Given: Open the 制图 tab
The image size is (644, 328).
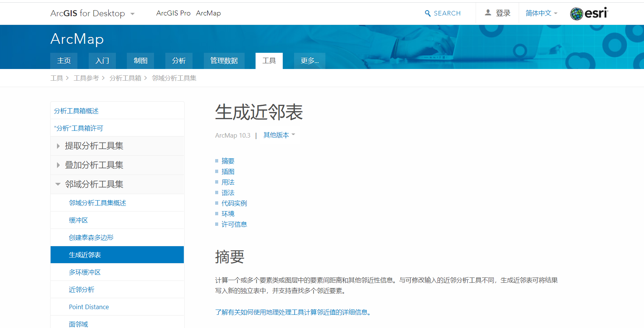Looking at the screenshot, I should [x=140, y=61].
